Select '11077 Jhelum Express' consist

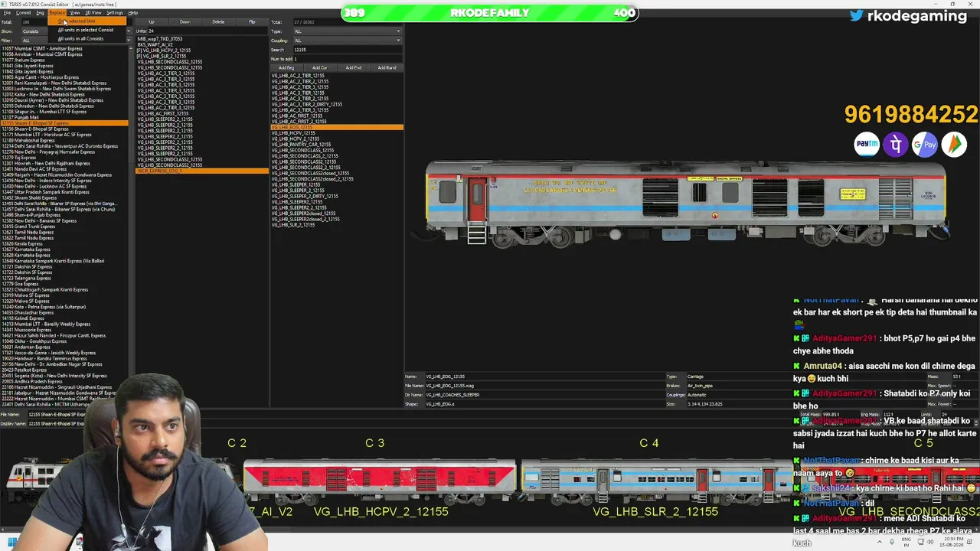click(24, 60)
